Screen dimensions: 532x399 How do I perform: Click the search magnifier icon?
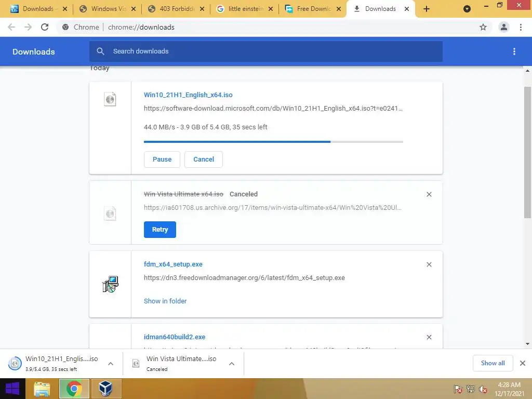tap(100, 51)
